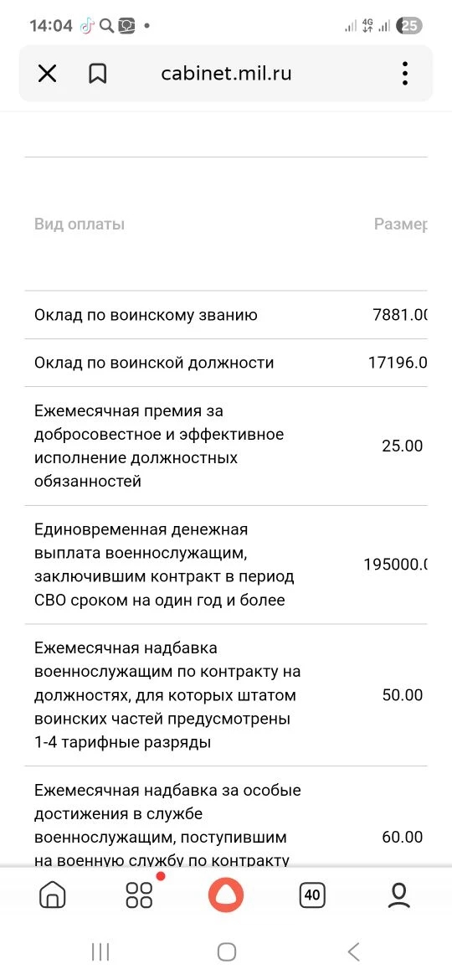Tap the cabinet.mil.ru address bar

click(226, 74)
